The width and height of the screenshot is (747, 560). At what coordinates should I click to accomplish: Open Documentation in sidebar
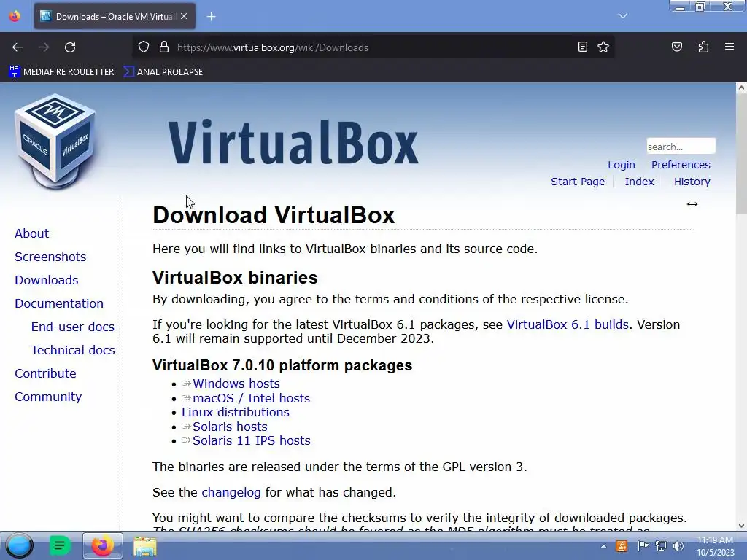tap(59, 303)
